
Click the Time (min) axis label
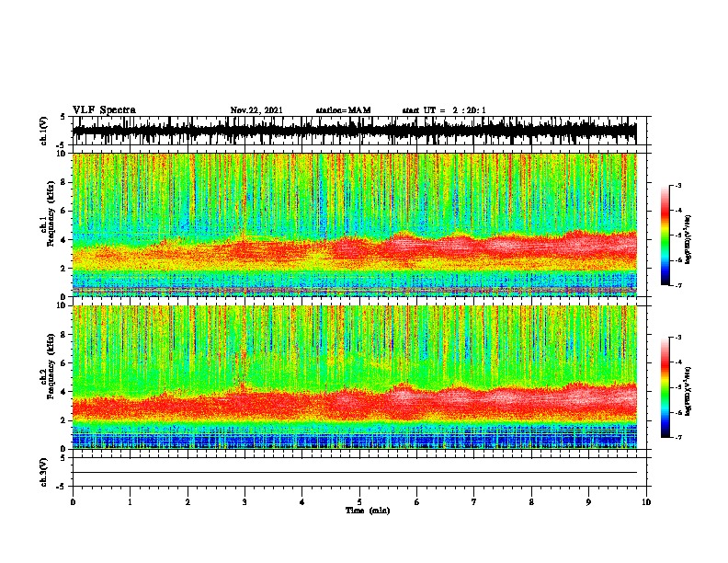click(x=368, y=511)
